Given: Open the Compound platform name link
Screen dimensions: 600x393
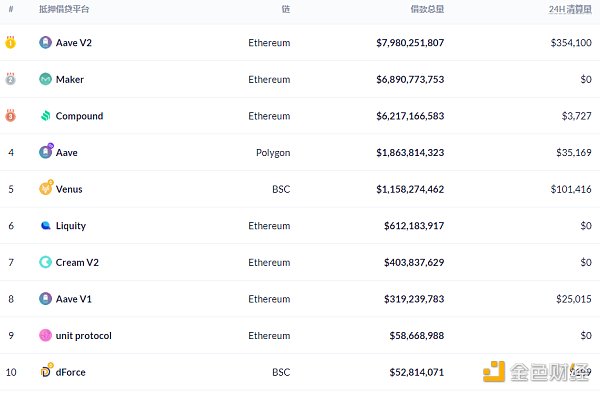Looking at the screenshot, I should pos(80,116).
